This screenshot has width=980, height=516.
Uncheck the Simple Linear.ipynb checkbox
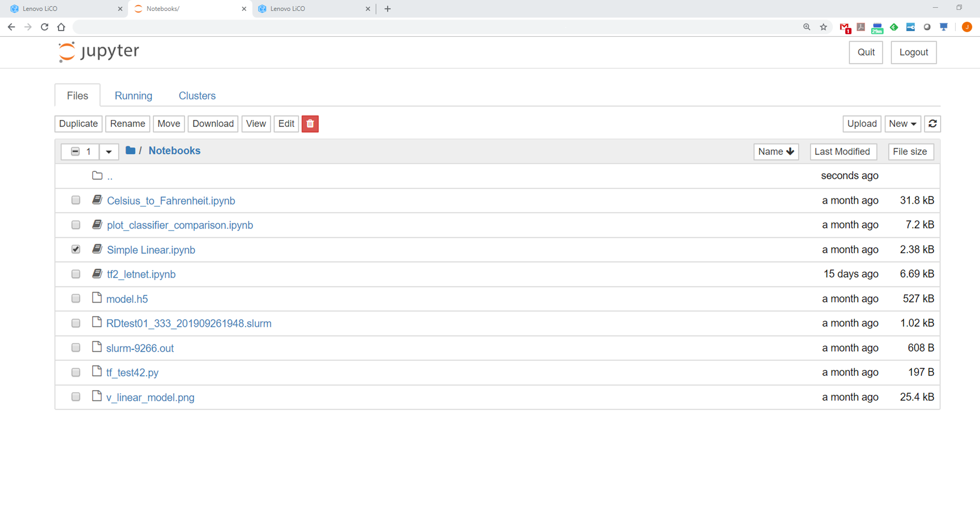(x=76, y=249)
